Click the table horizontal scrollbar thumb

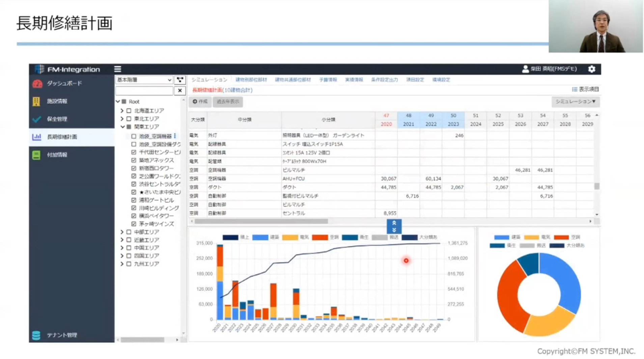point(261,221)
